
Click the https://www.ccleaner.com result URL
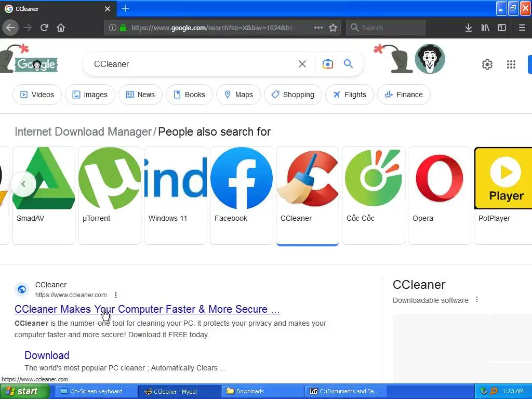[x=71, y=295]
